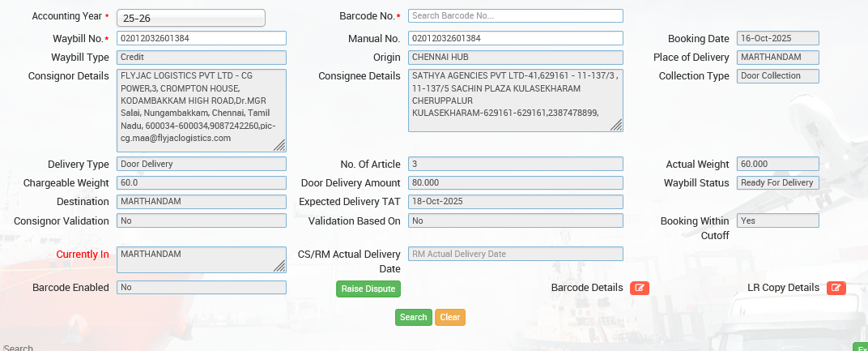Click the Booking Date field

pos(777,38)
